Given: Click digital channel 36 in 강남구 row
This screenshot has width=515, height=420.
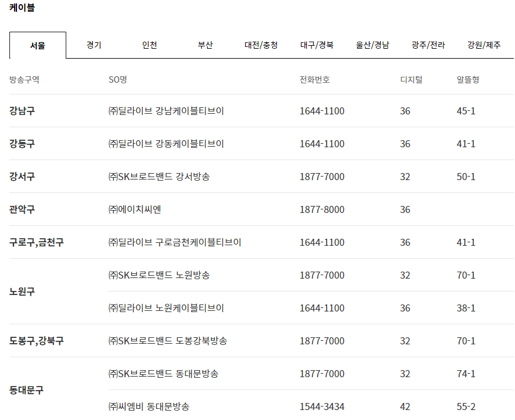Looking at the screenshot, I should (x=405, y=111).
